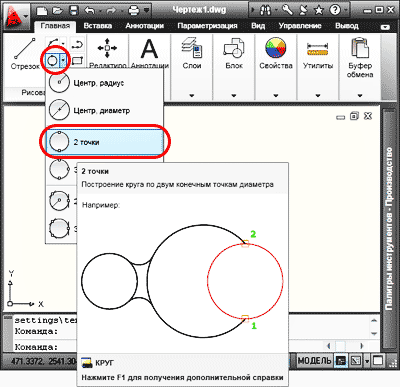Save the drawing with the floppy disk icon
Viewport: 400px width, 387px height.
point(74,11)
